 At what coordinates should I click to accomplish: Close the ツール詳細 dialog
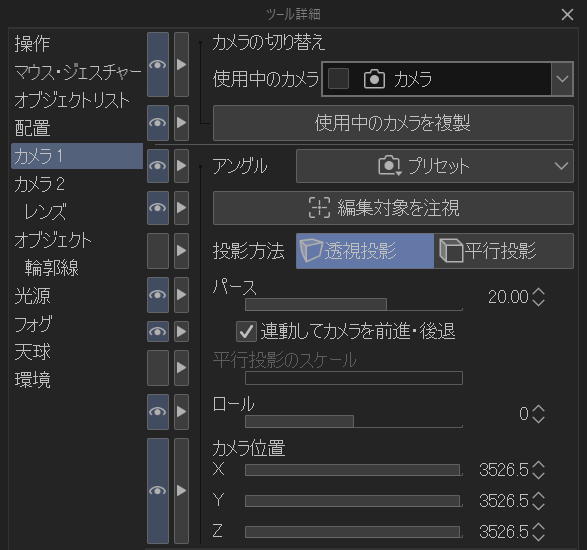[567, 15]
